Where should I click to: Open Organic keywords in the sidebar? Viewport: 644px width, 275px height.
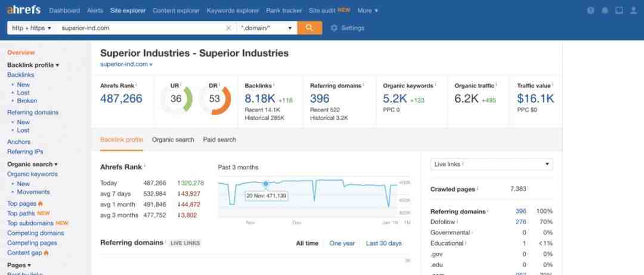point(32,174)
